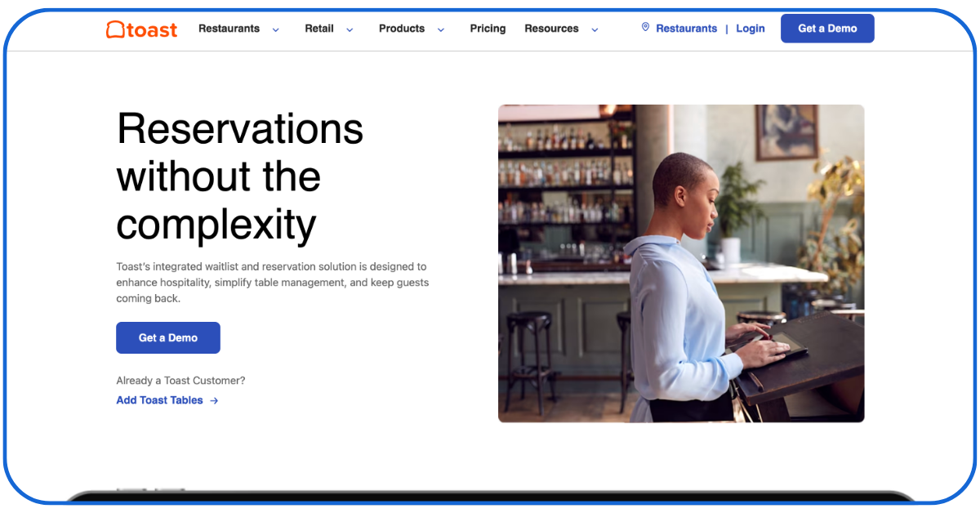This screenshot has width=980, height=513.
Task: Follow the Add Toast Tables link
Action: tap(160, 400)
